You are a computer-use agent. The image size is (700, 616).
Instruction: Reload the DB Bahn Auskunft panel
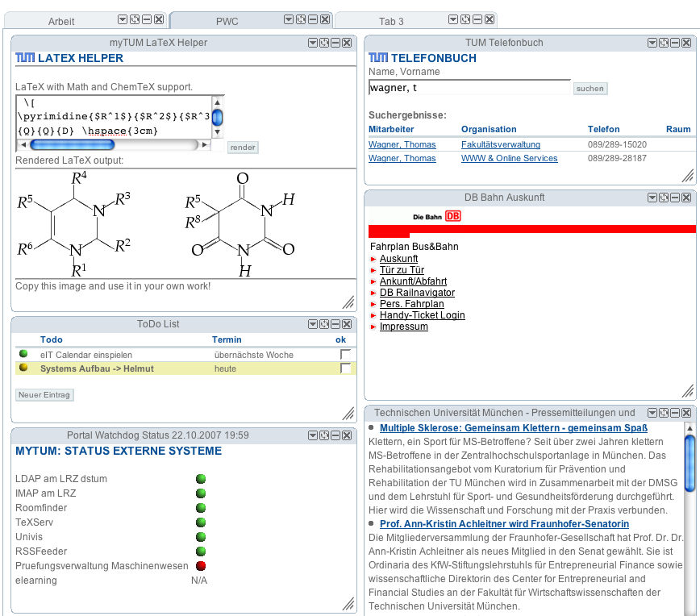click(664, 198)
